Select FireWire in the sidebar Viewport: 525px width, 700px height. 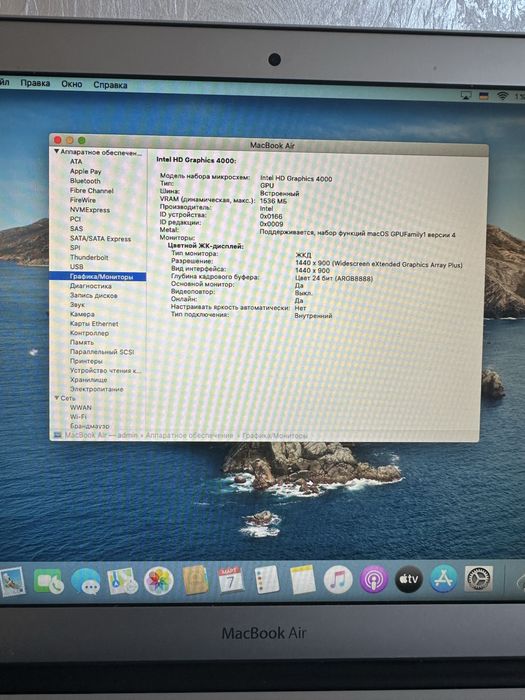coord(83,200)
